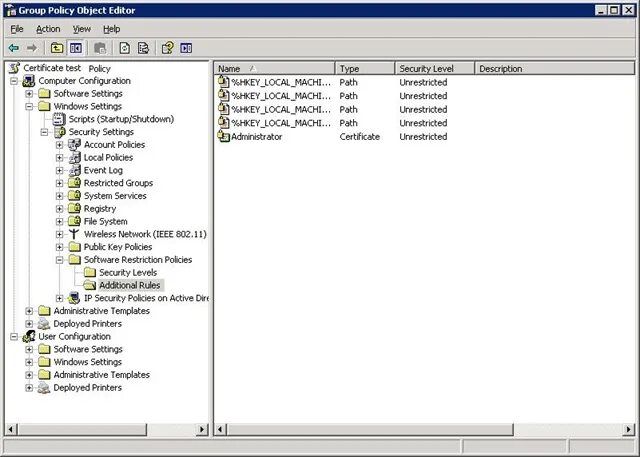
Task: Open the Help menu
Action: pyautogui.click(x=111, y=29)
